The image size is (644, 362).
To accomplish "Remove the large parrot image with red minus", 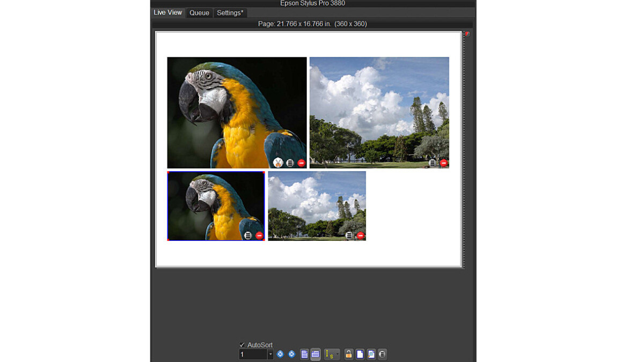I will click(301, 162).
